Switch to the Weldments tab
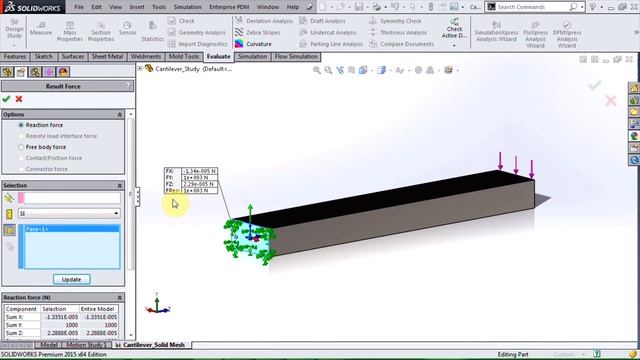The height and width of the screenshot is (360, 640). point(146,57)
